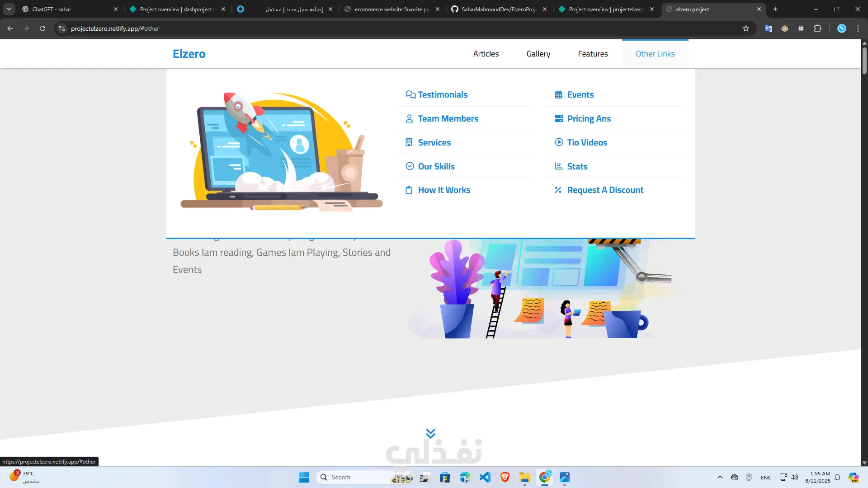Click the browser address bar URL

point(115,28)
